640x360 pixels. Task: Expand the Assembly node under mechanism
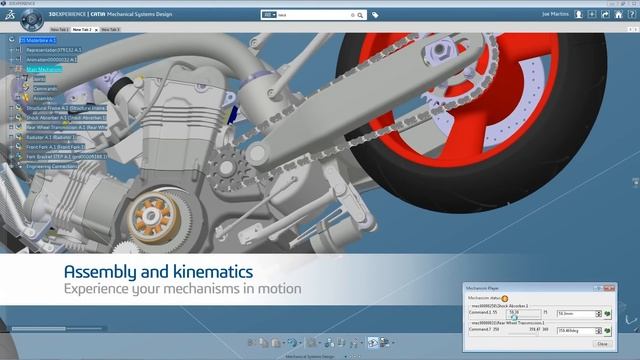pyautogui.click(x=18, y=98)
